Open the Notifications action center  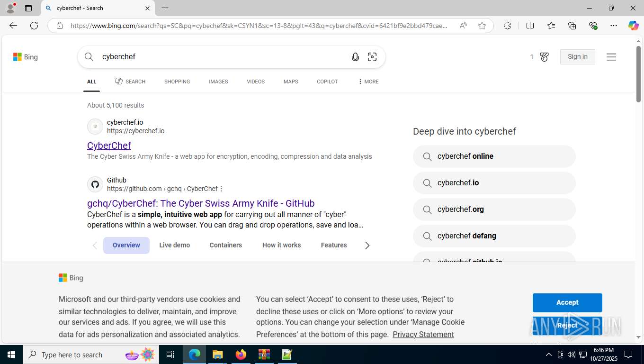coord(628,355)
